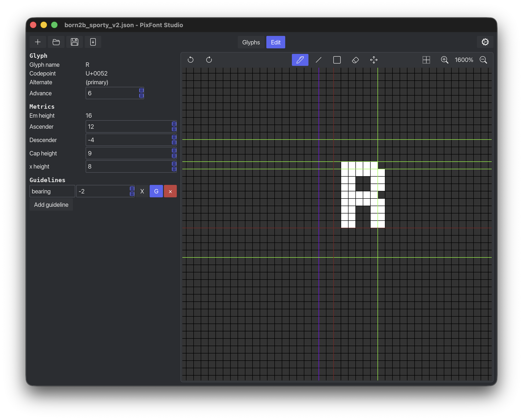Viewport: 523px width, 420px height.
Task: Select the Line tool
Action: coord(319,60)
